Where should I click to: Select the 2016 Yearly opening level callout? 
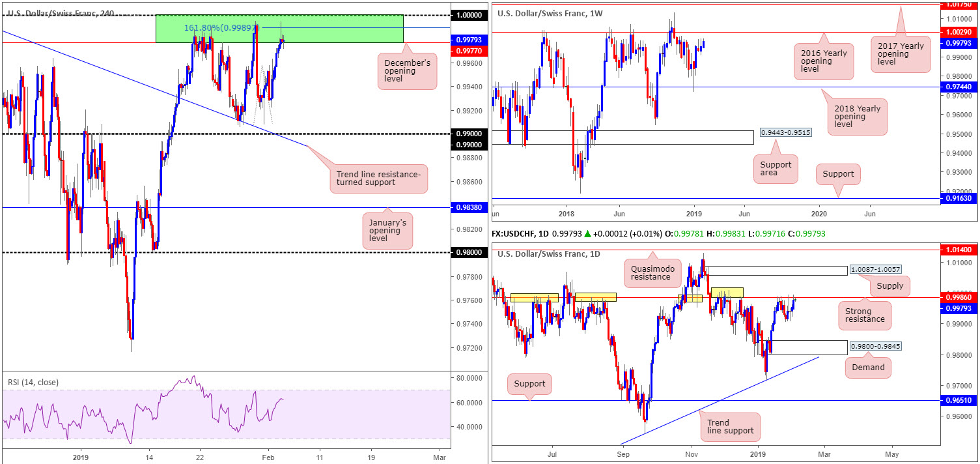pyautogui.click(x=823, y=61)
